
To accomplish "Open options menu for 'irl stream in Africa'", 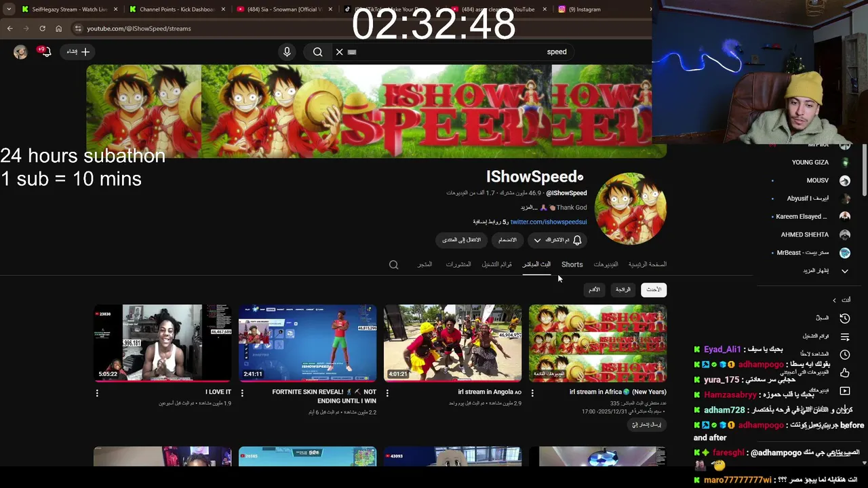I will [x=532, y=393].
